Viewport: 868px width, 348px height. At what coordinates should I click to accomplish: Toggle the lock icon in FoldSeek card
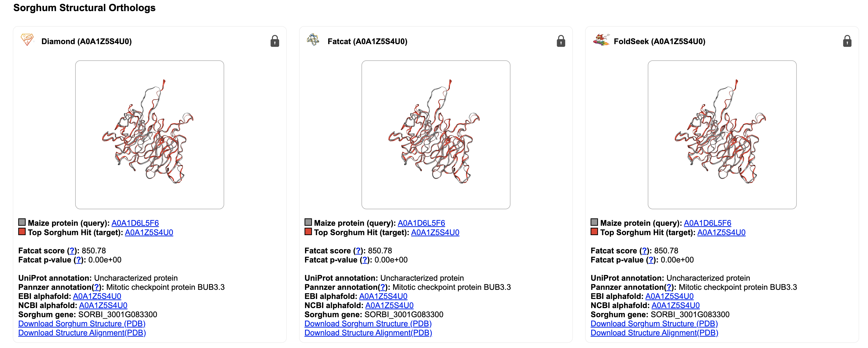coord(847,41)
